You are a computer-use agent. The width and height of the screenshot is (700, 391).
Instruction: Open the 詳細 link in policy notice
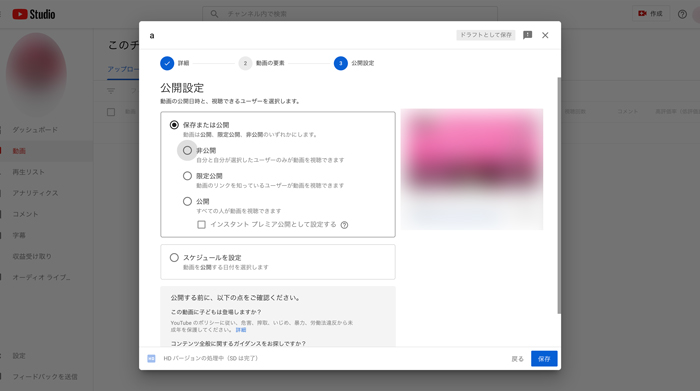pos(241,330)
